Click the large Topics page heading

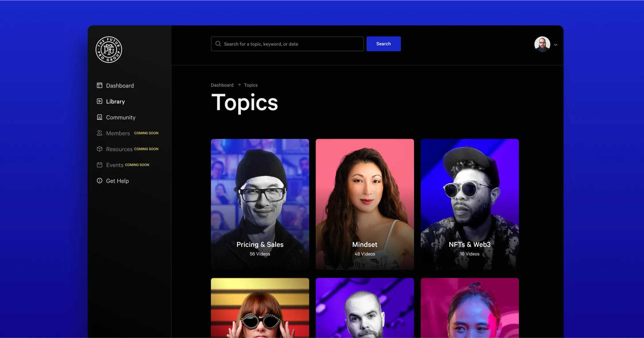pos(245,103)
